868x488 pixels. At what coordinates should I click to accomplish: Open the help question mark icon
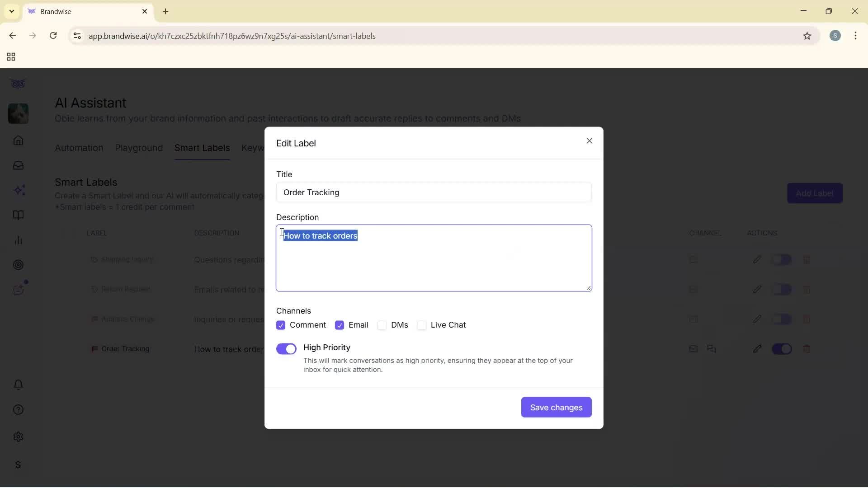coord(18,409)
